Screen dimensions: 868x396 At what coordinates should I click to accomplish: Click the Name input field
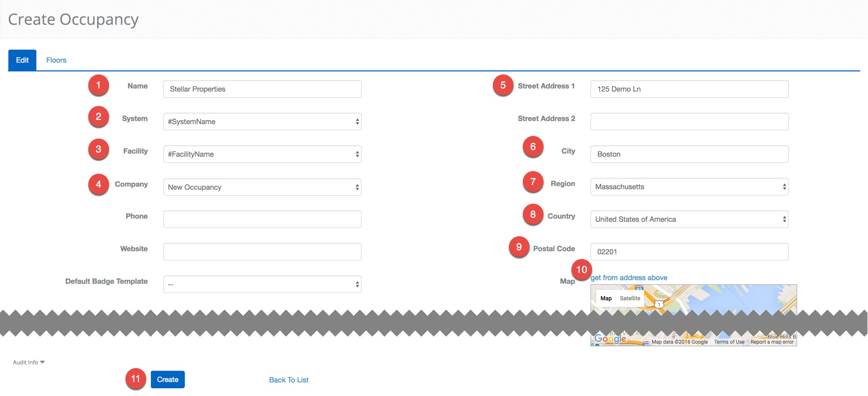262,89
